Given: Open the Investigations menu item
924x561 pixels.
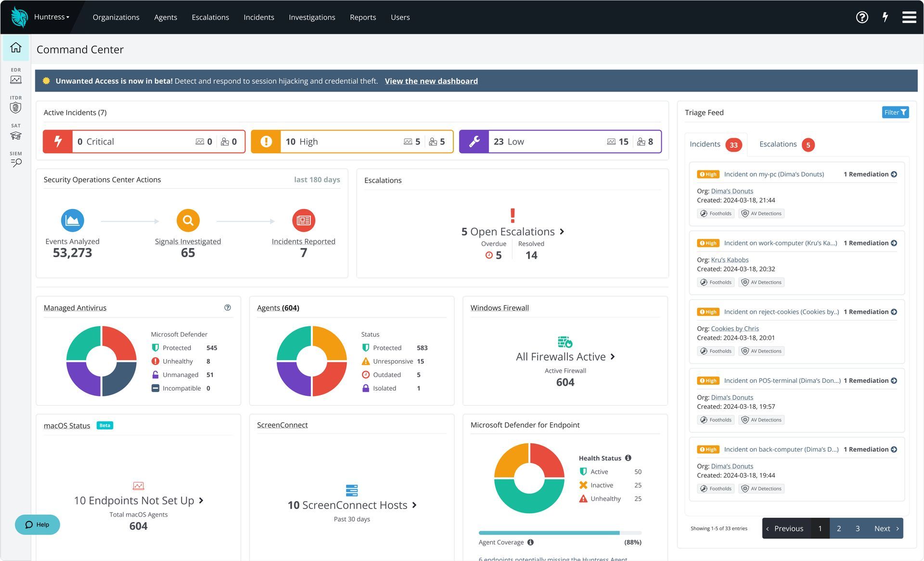Looking at the screenshot, I should (312, 17).
